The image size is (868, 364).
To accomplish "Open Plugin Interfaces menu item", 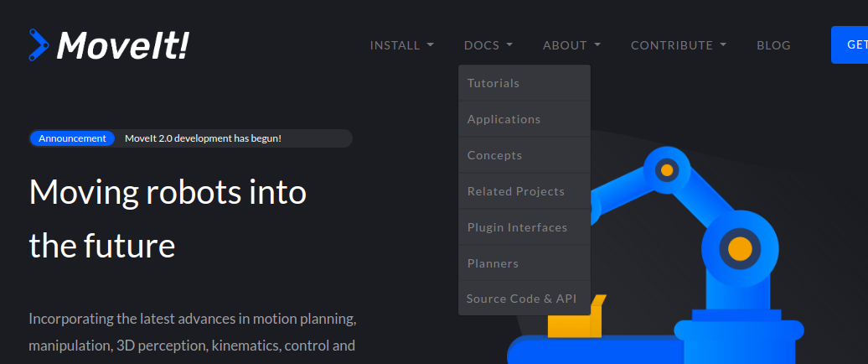I will pyautogui.click(x=524, y=227).
